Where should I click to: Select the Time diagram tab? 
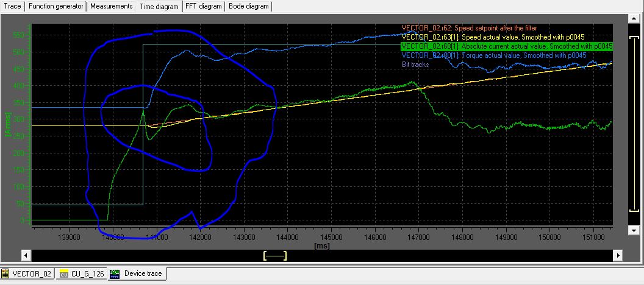[x=159, y=7]
